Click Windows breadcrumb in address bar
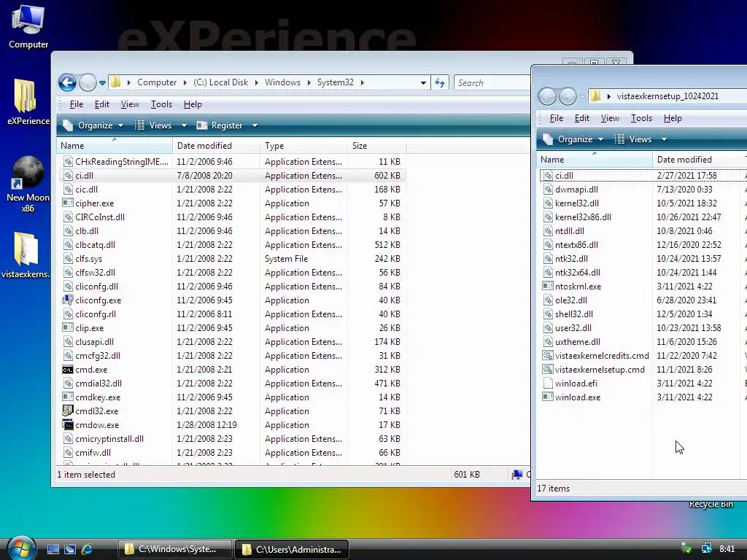 pos(282,82)
